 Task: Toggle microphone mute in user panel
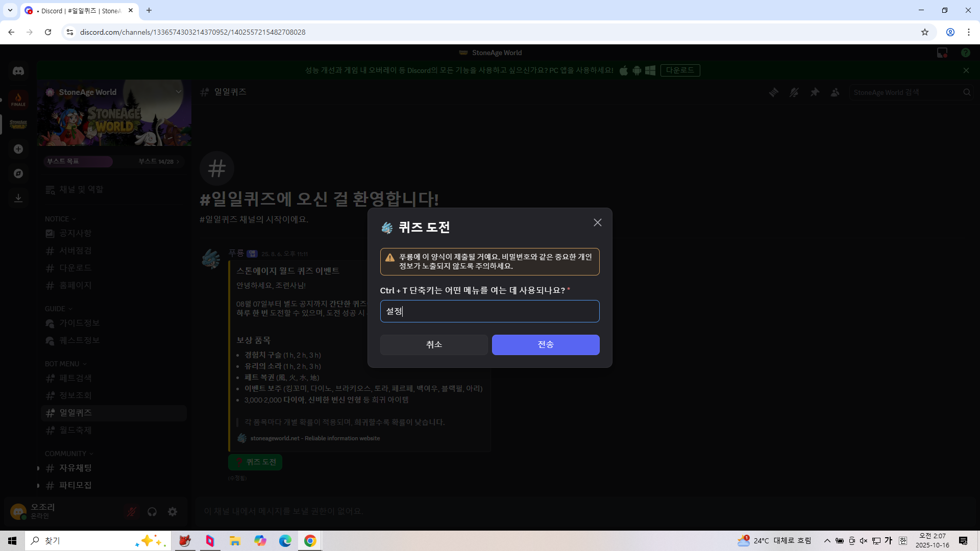(132, 512)
